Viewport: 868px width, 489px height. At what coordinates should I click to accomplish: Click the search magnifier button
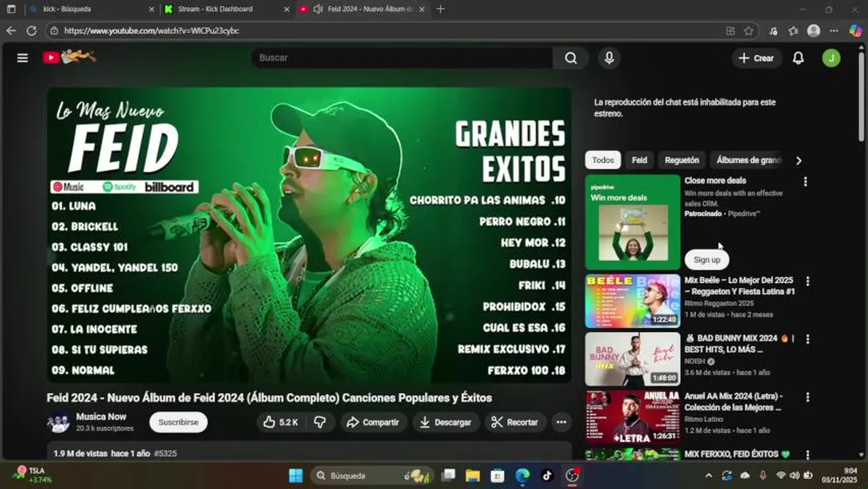(x=571, y=58)
